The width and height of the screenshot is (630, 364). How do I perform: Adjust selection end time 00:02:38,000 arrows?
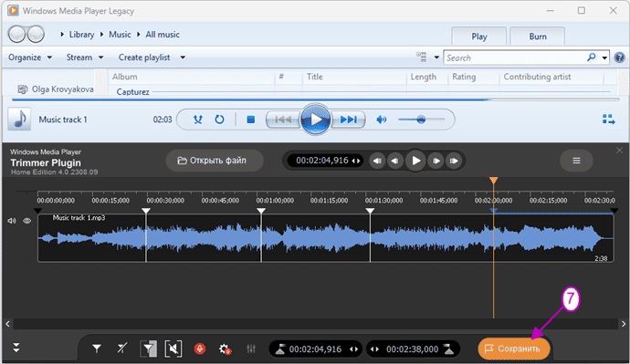click(374, 349)
